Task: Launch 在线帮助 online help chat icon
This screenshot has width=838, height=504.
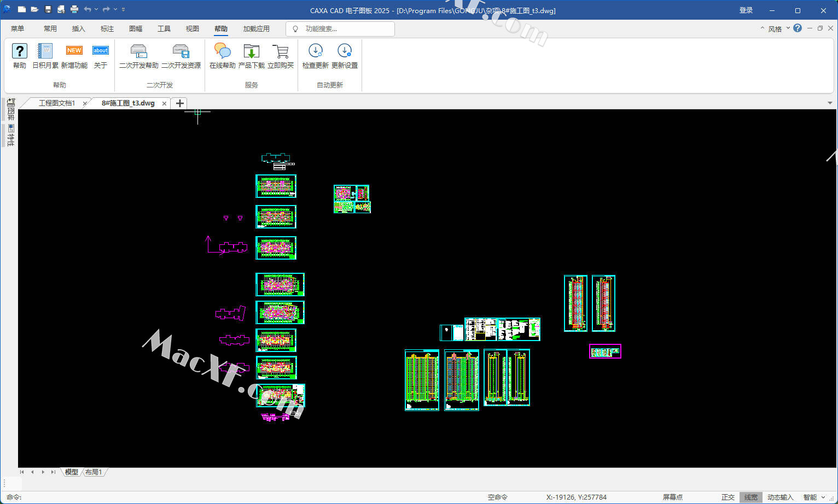Action: 223,51
